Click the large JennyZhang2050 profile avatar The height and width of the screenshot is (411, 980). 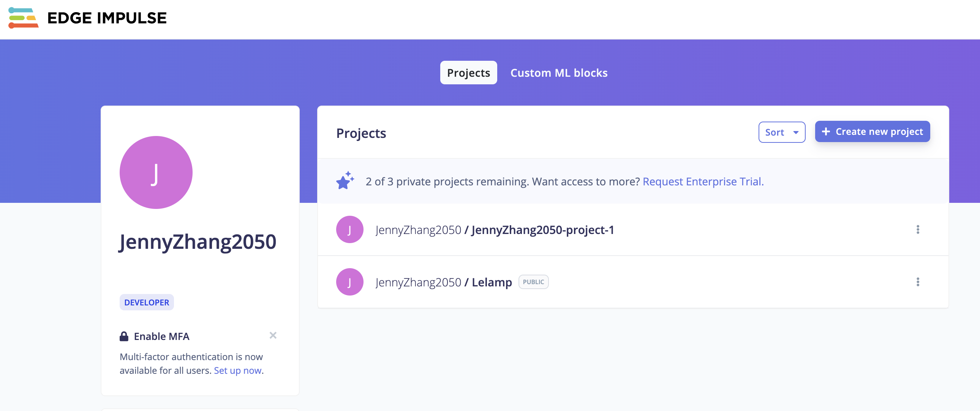[x=156, y=172]
